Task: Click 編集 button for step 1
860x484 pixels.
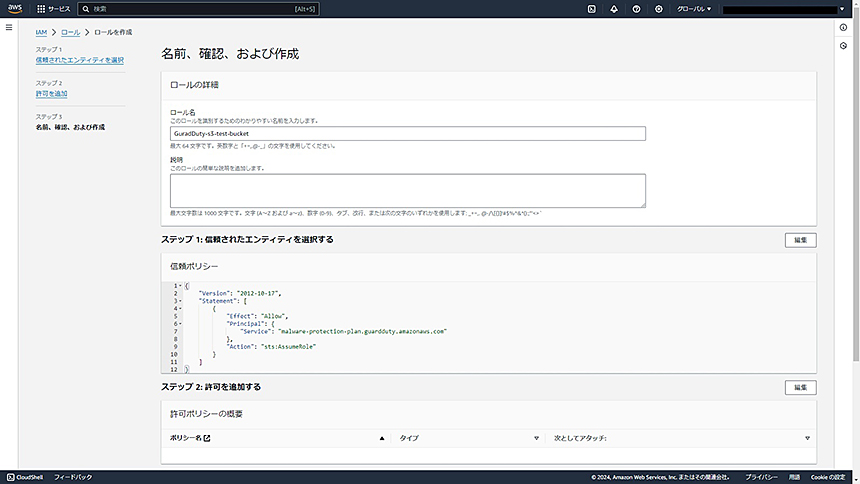Action: coord(800,240)
